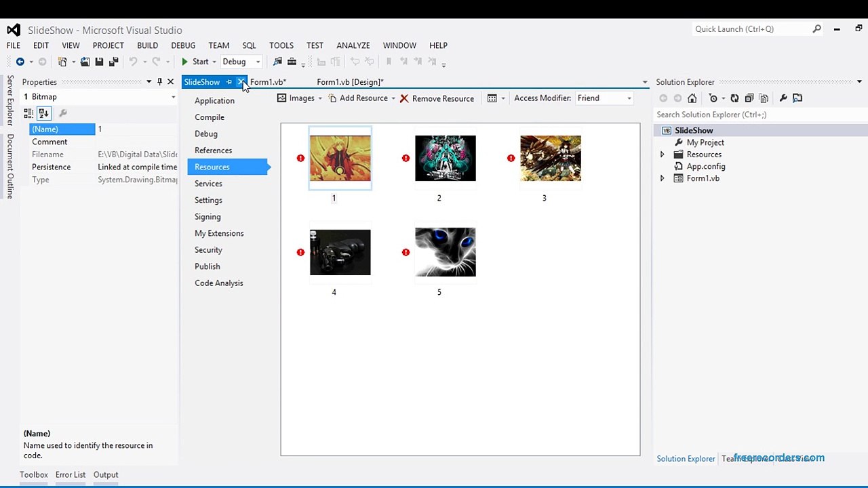The height and width of the screenshot is (488, 868).
Task: Open the Error List tab
Action: click(x=71, y=474)
